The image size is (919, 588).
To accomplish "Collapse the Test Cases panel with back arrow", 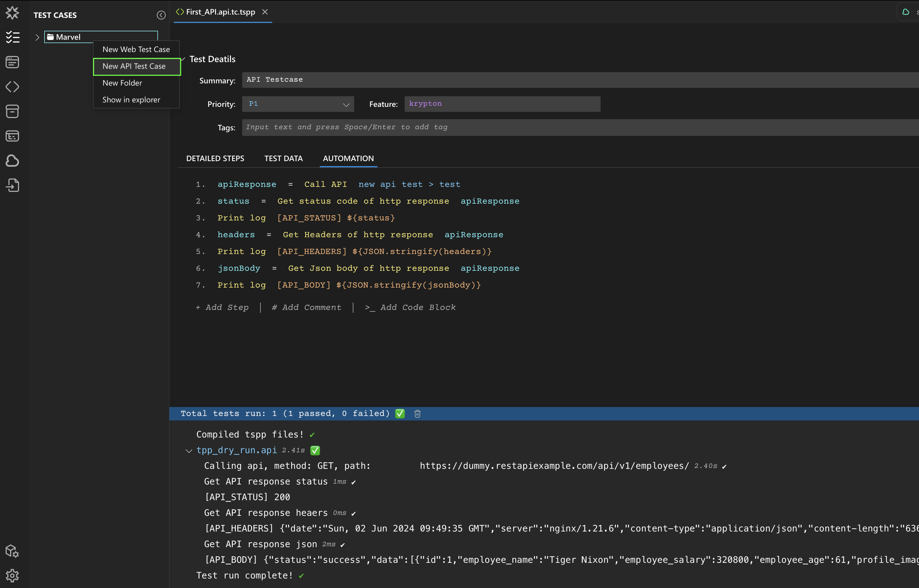I will click(x=161, y=15).
